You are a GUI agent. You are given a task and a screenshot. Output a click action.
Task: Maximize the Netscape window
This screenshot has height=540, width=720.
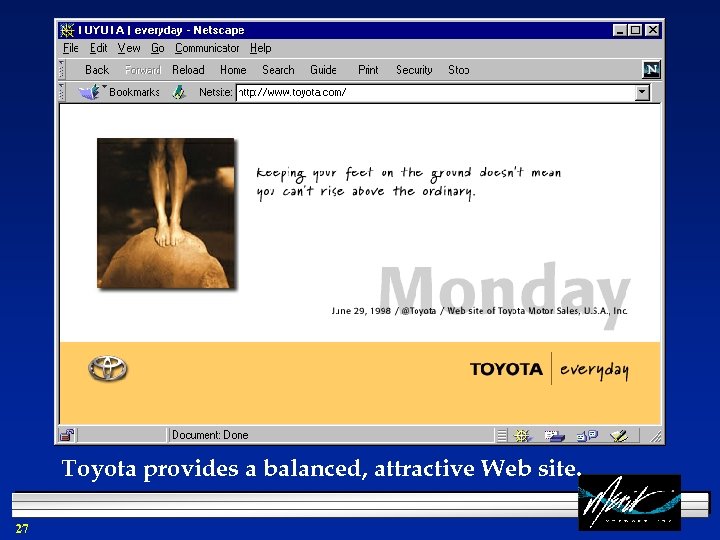tap(635, 30)
